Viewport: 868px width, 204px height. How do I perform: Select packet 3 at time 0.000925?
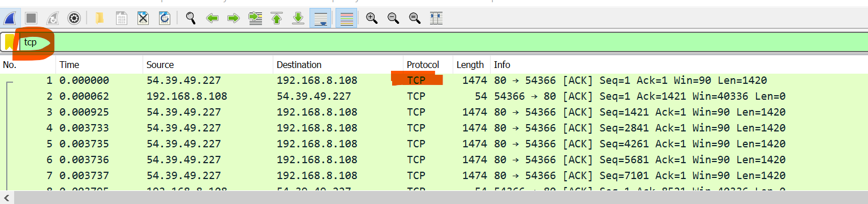[434, 112]
